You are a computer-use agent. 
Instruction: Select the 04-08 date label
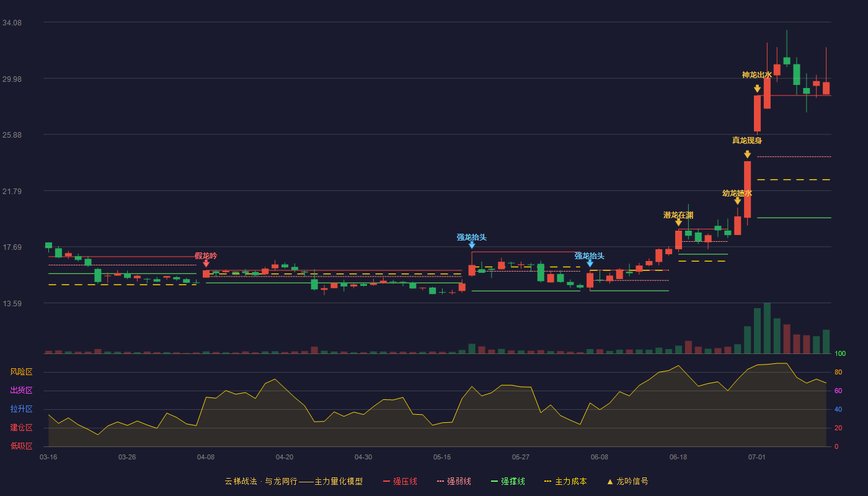coord(206,457)
